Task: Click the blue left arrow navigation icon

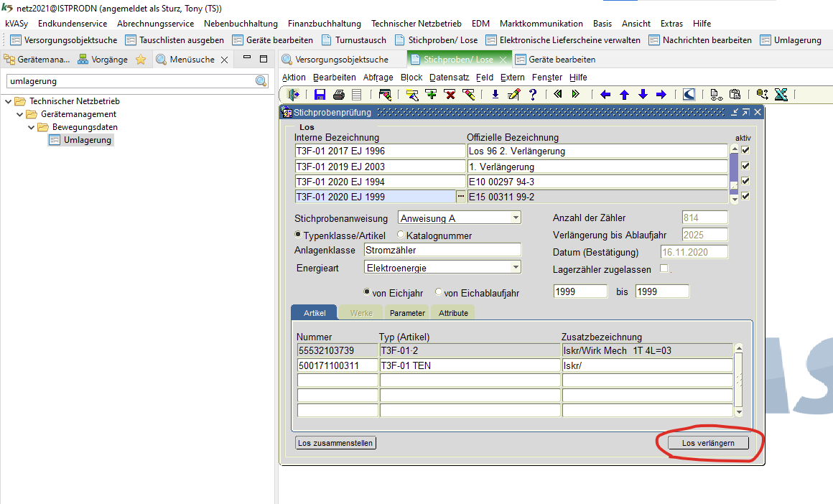Action: (605, 94)
